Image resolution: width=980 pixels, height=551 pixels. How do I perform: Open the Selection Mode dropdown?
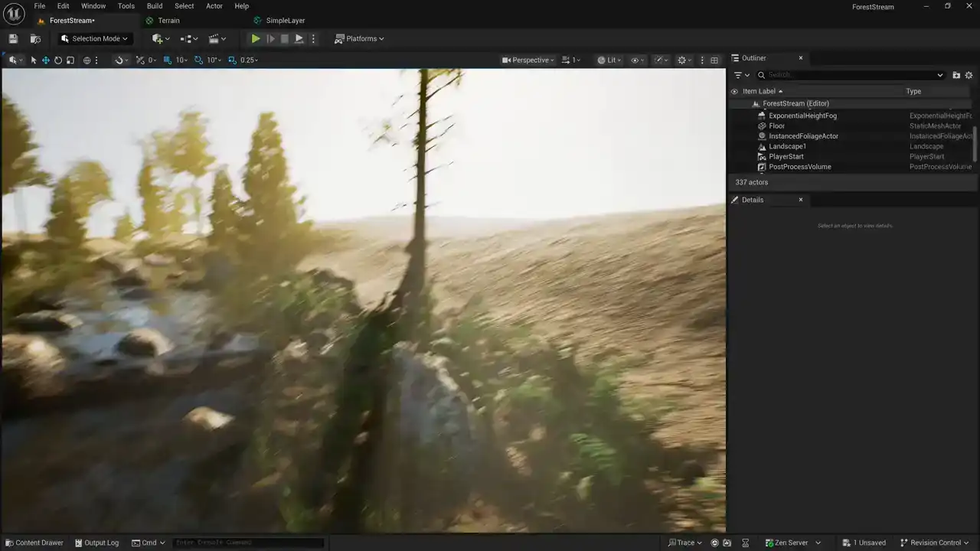point(94,39)
